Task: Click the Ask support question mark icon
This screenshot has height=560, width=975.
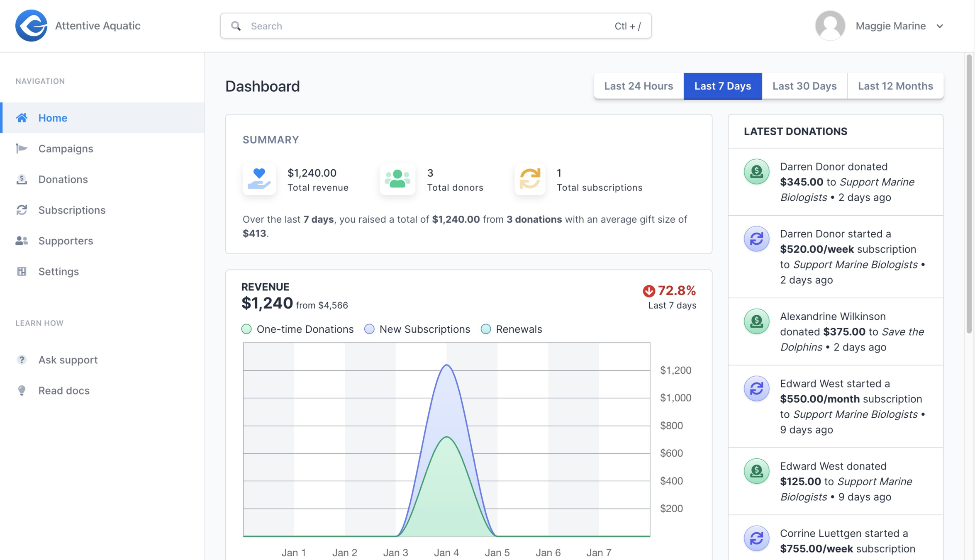Action: tap(22, 360)
